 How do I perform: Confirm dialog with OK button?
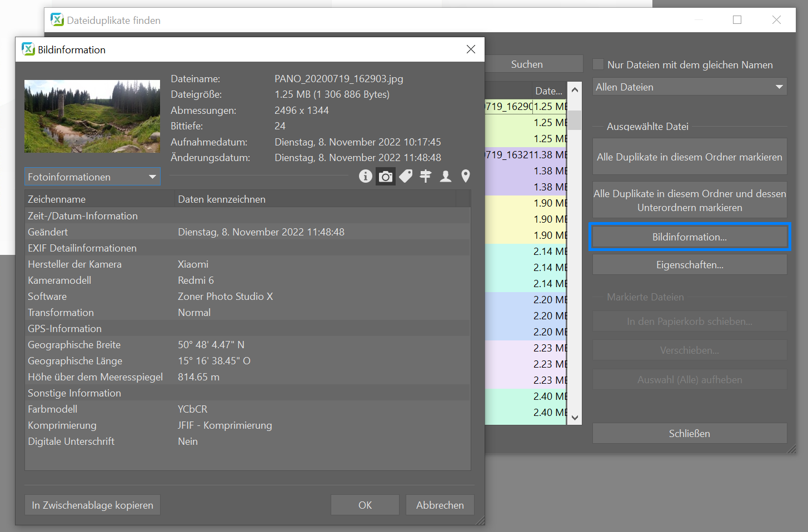365,505
